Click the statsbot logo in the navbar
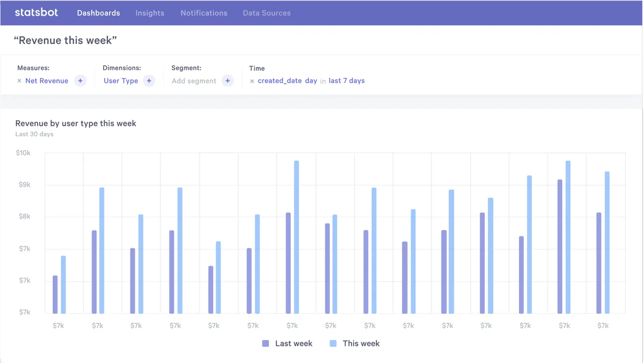Image resolution: width=644 pixels, height=363 pixels. [x=36, y=12]
